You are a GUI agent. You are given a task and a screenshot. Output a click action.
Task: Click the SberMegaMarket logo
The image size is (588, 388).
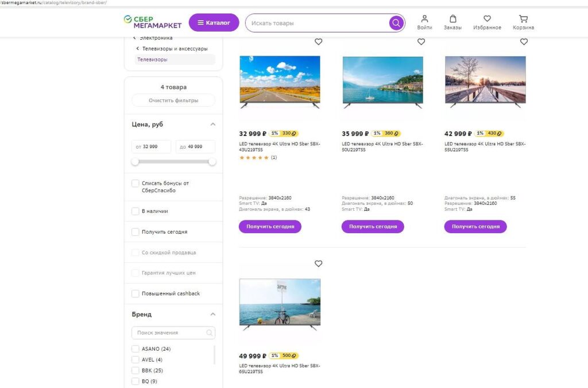pos(153,22)
